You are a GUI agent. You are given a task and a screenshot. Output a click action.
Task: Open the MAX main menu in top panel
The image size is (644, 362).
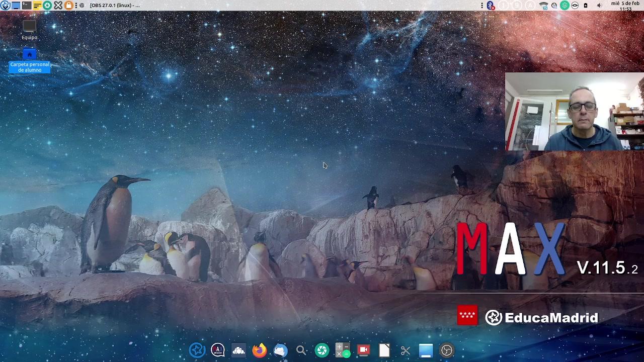(5, 5)
